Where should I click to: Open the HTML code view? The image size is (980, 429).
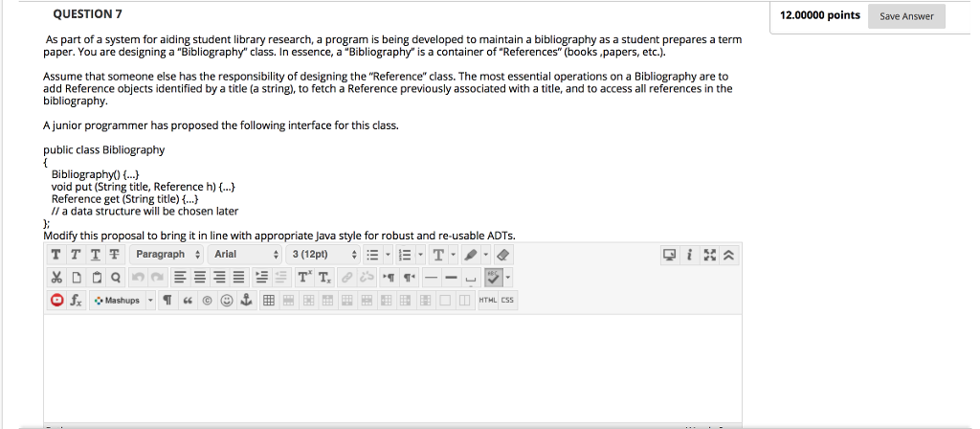tap(487, 301)
